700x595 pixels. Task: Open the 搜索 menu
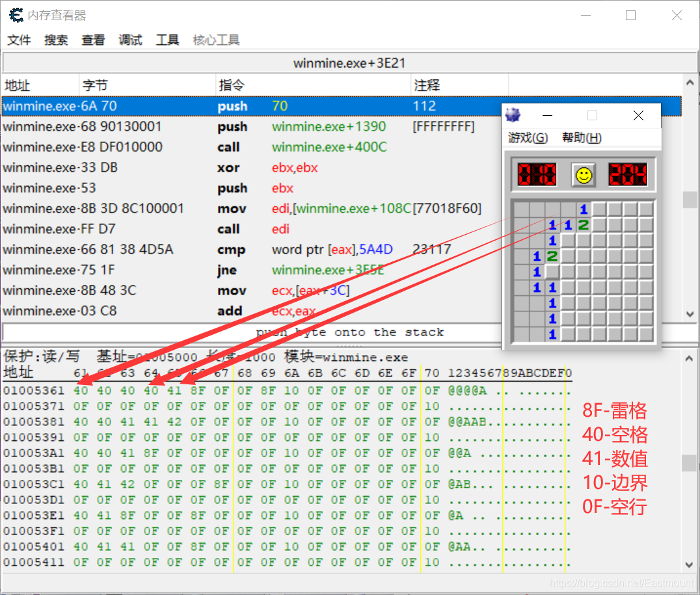[x=56, y=40]
